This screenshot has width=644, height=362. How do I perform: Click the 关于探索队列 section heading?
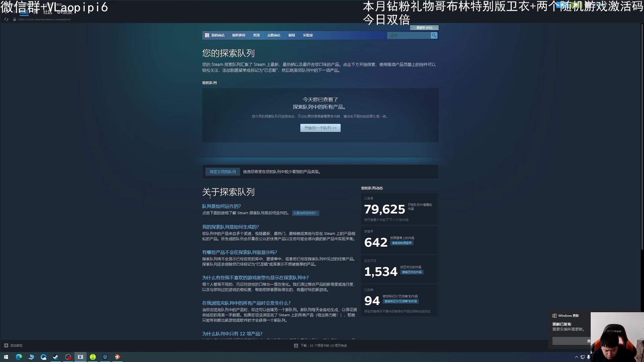point(228,192)
